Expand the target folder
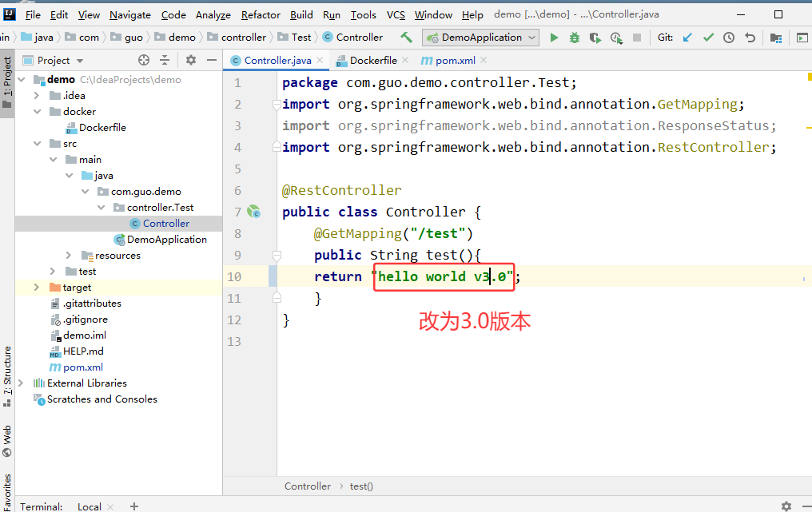The image size is (812, 512). [36, 288]
